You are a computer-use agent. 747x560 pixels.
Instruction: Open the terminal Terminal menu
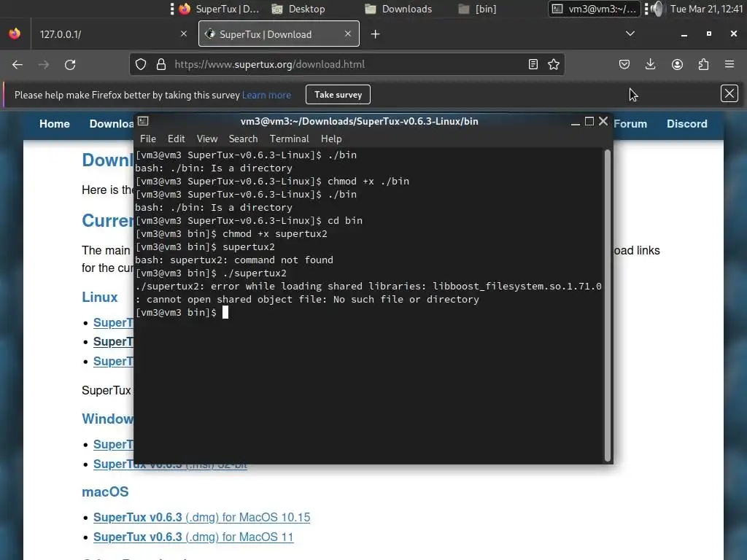289,139
